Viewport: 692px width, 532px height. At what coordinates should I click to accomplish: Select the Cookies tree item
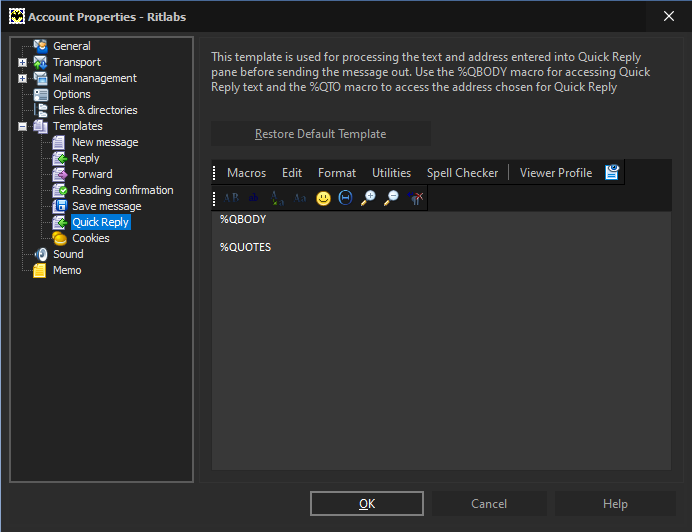[x=90, y=238]
